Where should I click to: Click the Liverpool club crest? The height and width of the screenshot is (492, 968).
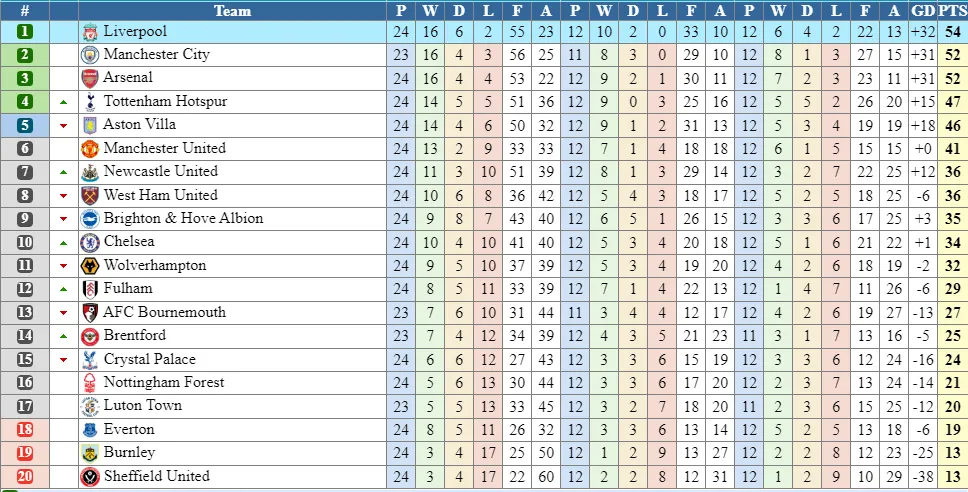click(90, 31)
